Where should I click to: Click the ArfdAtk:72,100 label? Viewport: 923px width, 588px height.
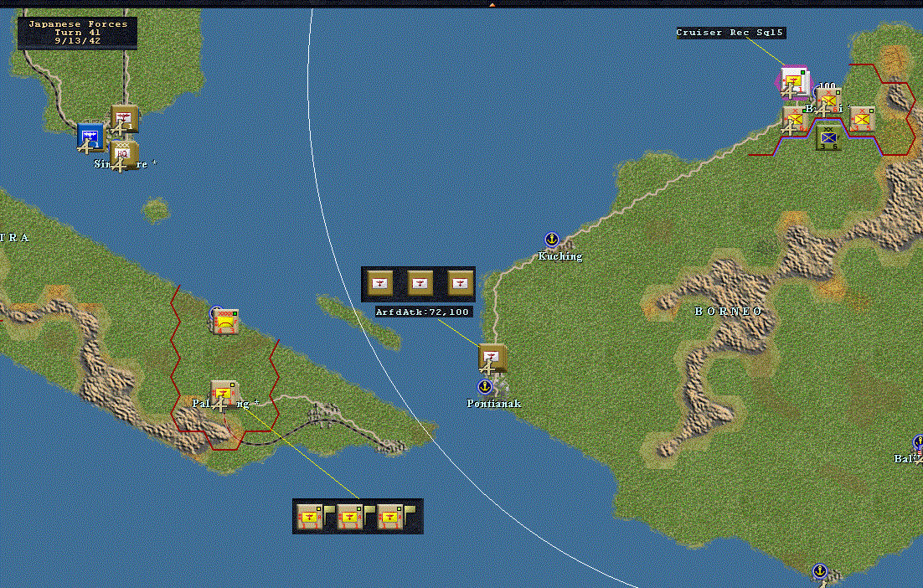click(423, 312)
